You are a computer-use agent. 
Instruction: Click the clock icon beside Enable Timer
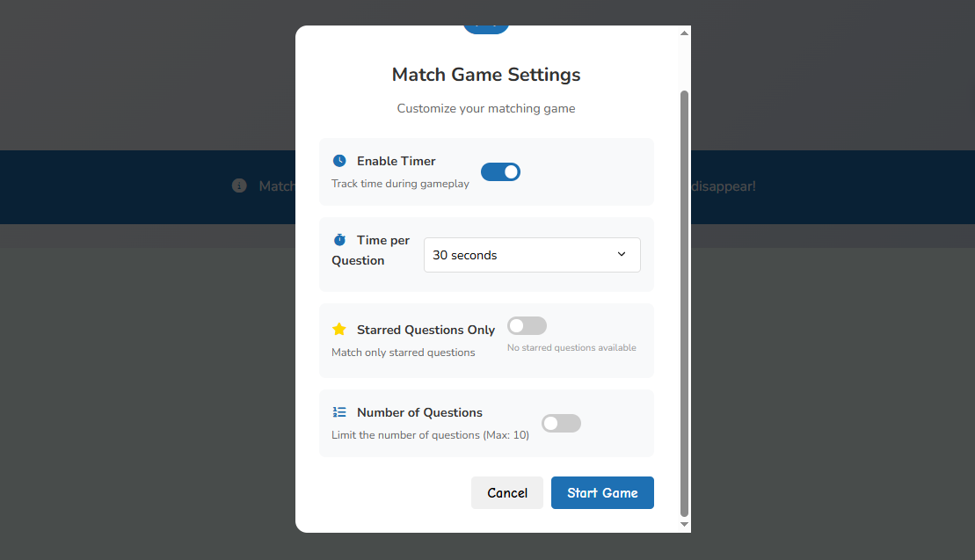tap(339, 160)
